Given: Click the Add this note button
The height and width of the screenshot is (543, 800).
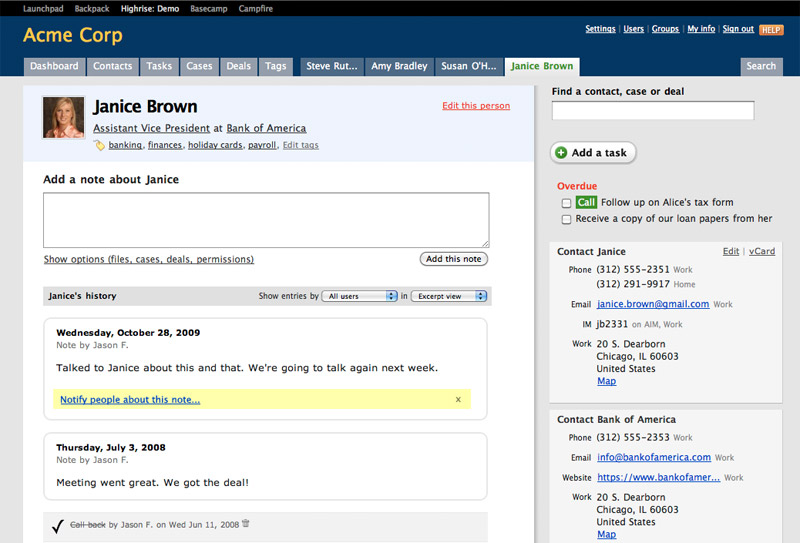Looking at the screenshot, I should point(454,259).
